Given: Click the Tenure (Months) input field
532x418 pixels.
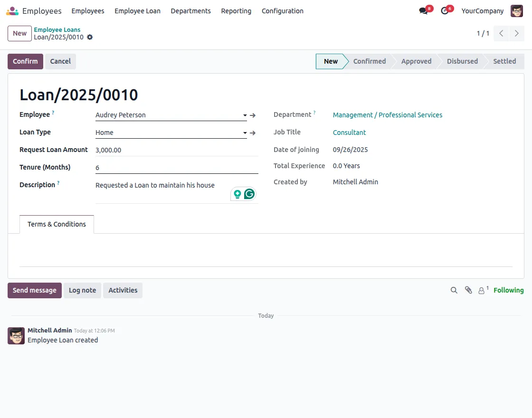Looking at the screenshot, I should 176,168.
